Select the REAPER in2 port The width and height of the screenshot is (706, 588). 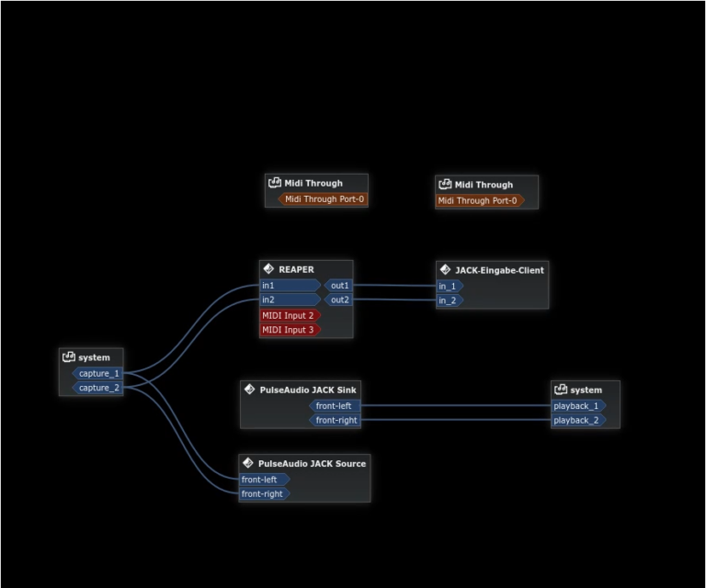pyautogui.click(x=290, y=300)
